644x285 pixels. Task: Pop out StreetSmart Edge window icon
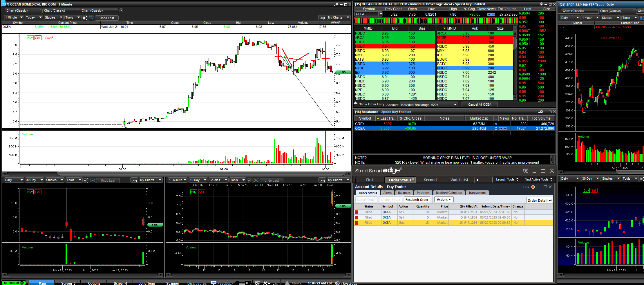coord(526,171)
